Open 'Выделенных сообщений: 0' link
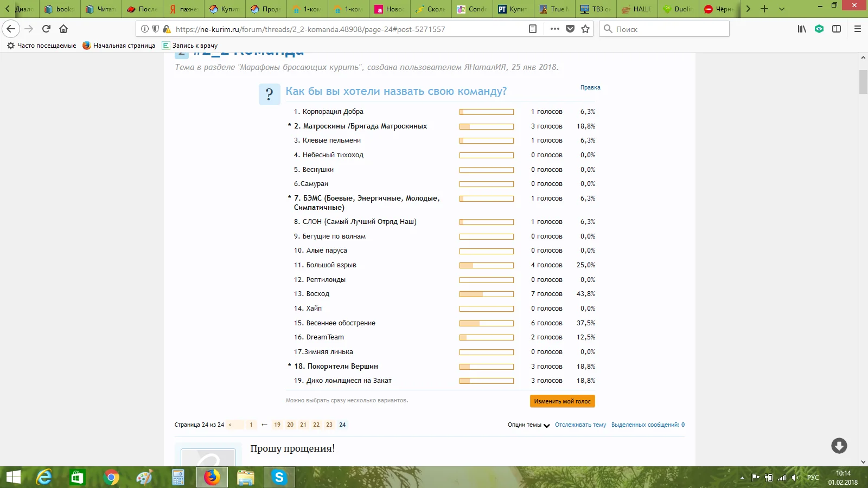Image resolution: width=868 pixels, height=488 pixels. pyautogui.click(x=648, y=425)
